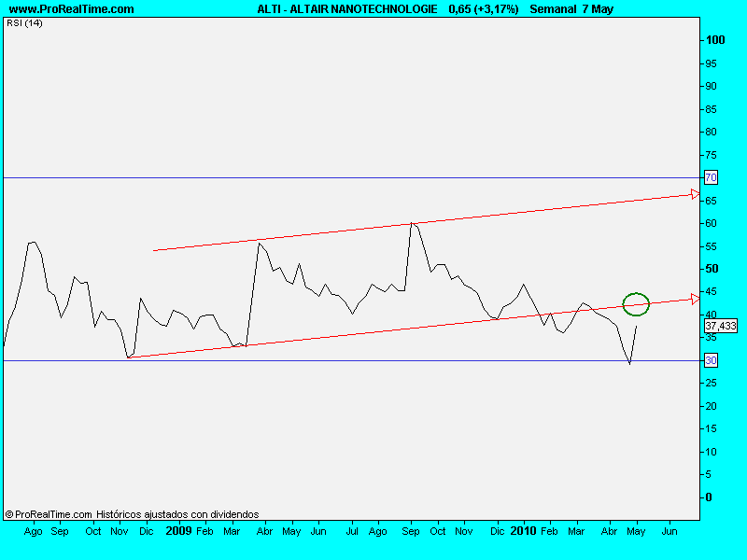Viewport: 747px width, 560px height.
Task: Click the ProRealTime.com copyright notice text
Action: point(132,514)
